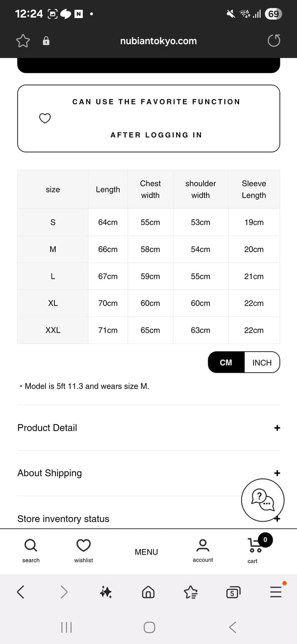Expand the Product Detail section
297x644 pixels.
148,428
